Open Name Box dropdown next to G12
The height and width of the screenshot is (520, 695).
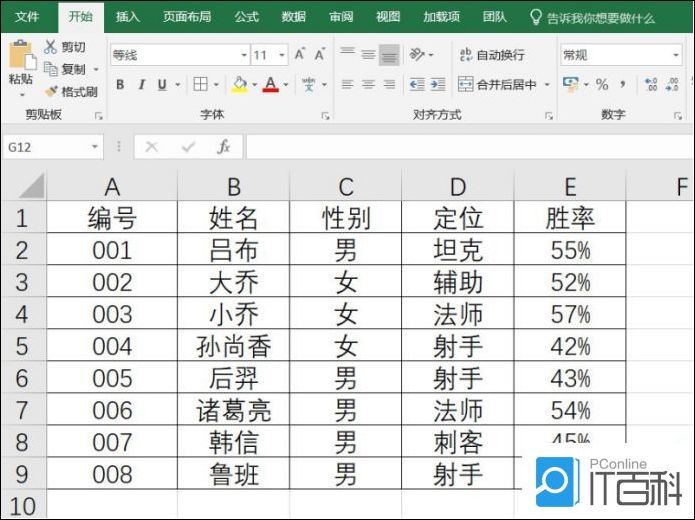point(94,147)
